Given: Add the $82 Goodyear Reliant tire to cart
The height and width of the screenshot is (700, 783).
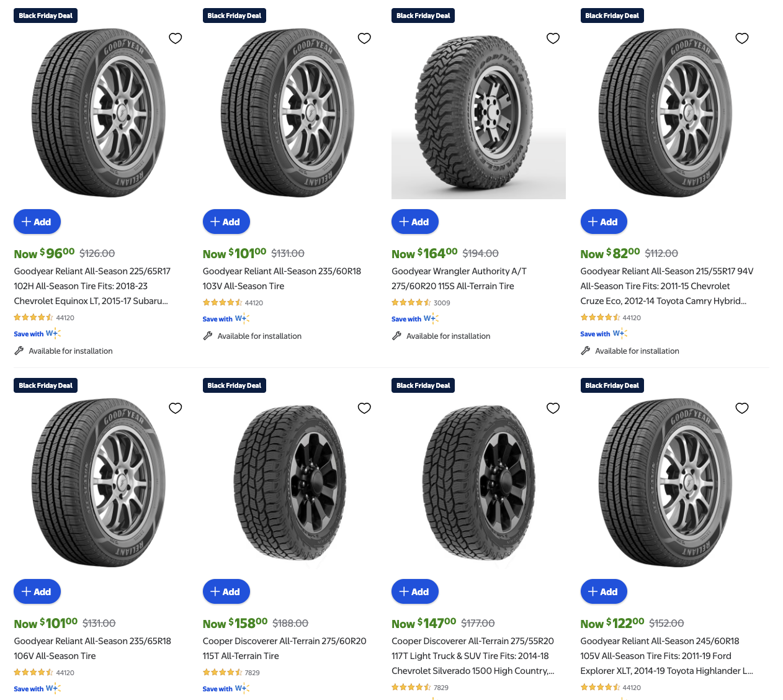Looking at the screenshot, I should [x=604, y=222].
